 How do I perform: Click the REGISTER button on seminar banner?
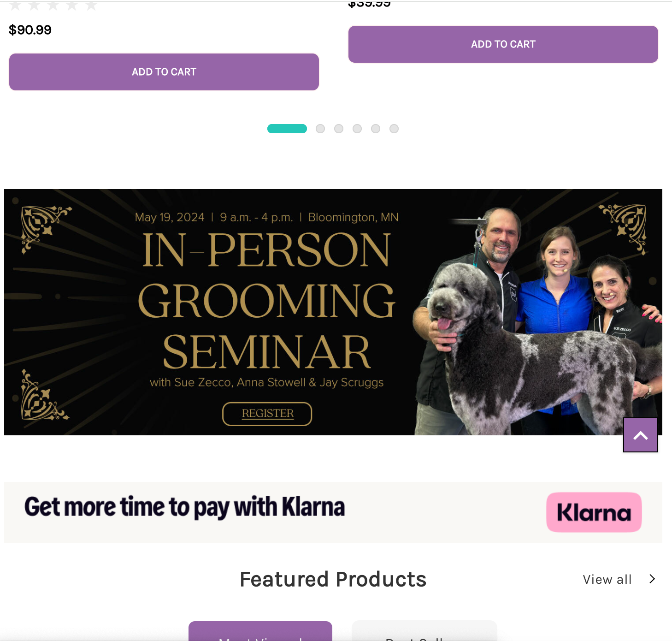tap(267, 414)
